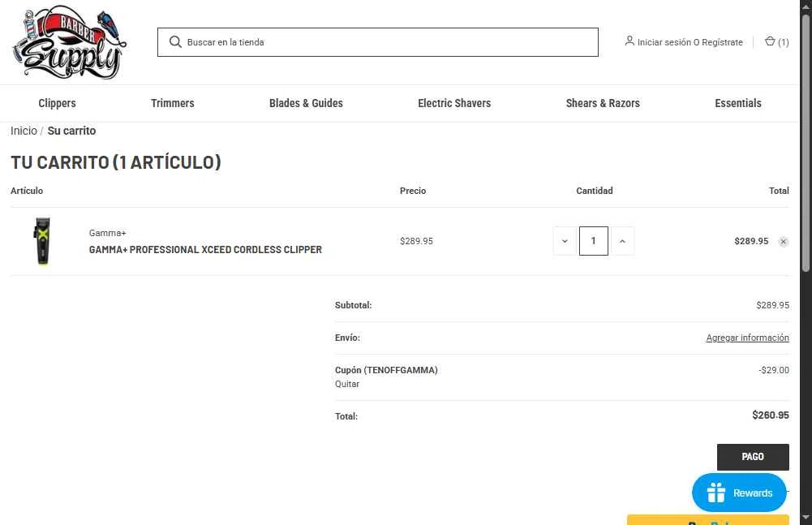The height and width of the screenshot is (525, 812).
Task: Click the scrollbar down arrow
Action: pyautogui.click(x=806, y=517)
